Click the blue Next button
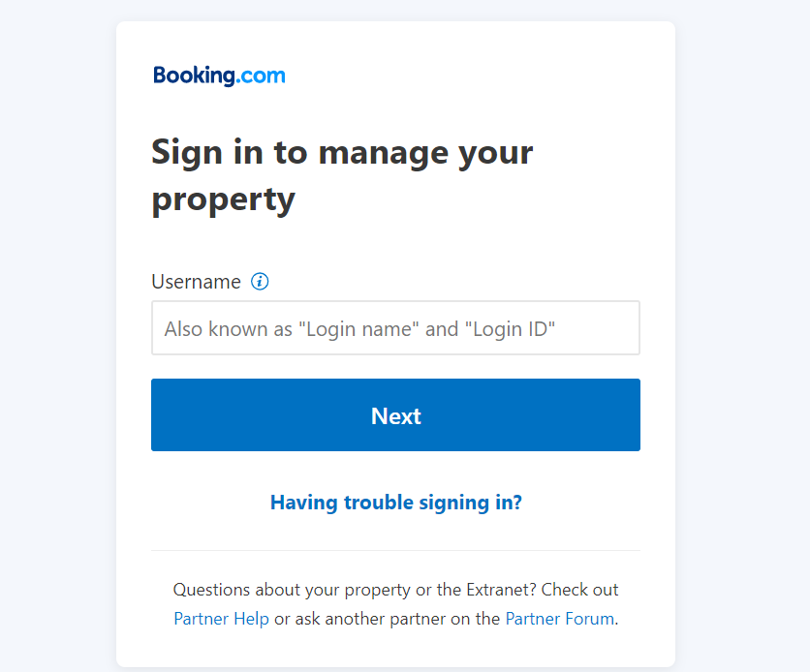Image resolution: width=810 pixels, height=672 pixels. coord(395,415)
